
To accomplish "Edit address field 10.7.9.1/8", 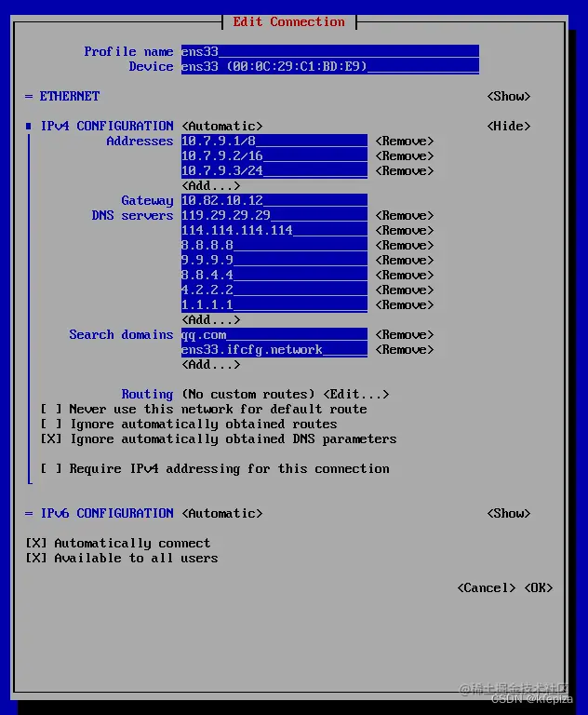I will 274,141.
